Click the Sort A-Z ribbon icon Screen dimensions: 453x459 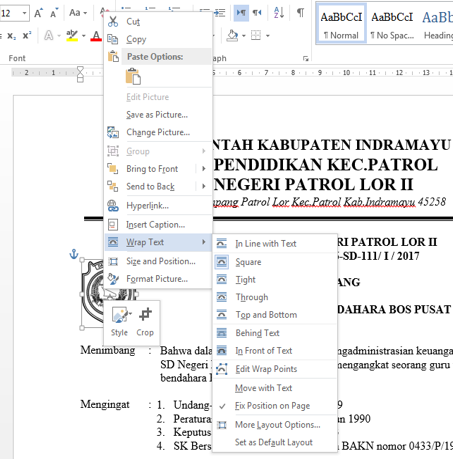pyautogui.click(x=279, y=13)
